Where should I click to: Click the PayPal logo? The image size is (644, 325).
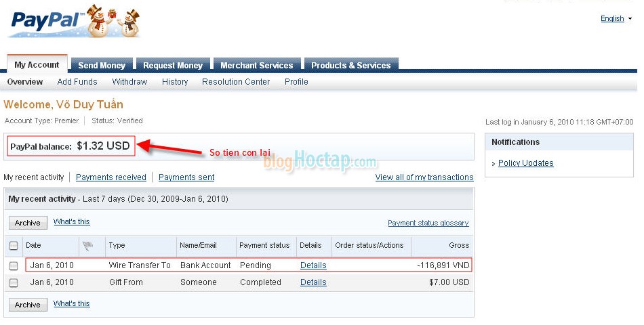pyautogui.click(x=75, y=21)
